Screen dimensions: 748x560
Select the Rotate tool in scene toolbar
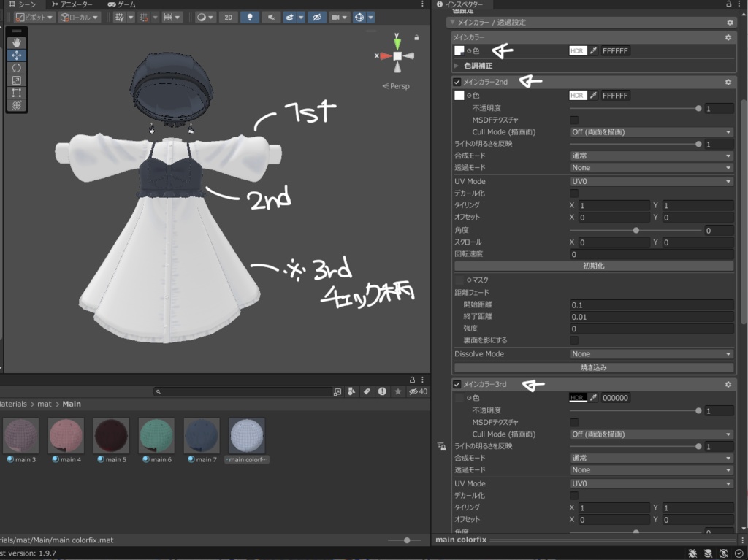(16, 67)
